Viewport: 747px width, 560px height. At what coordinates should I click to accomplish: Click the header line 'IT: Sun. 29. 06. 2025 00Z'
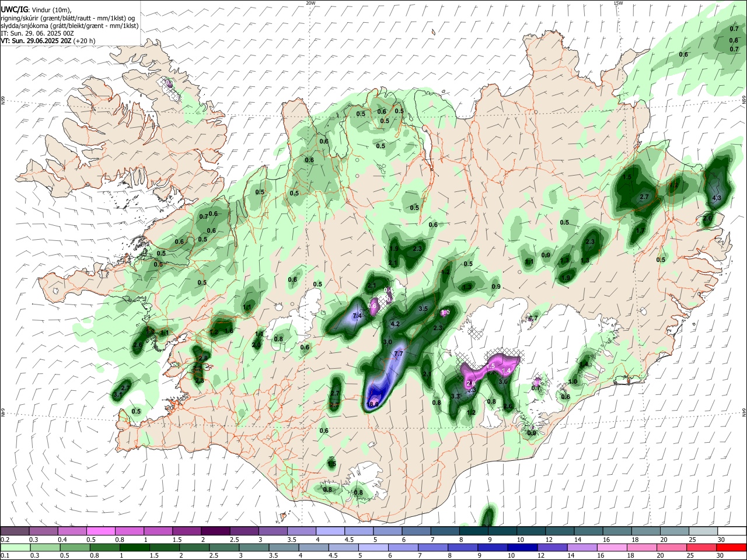click(37, 33)
